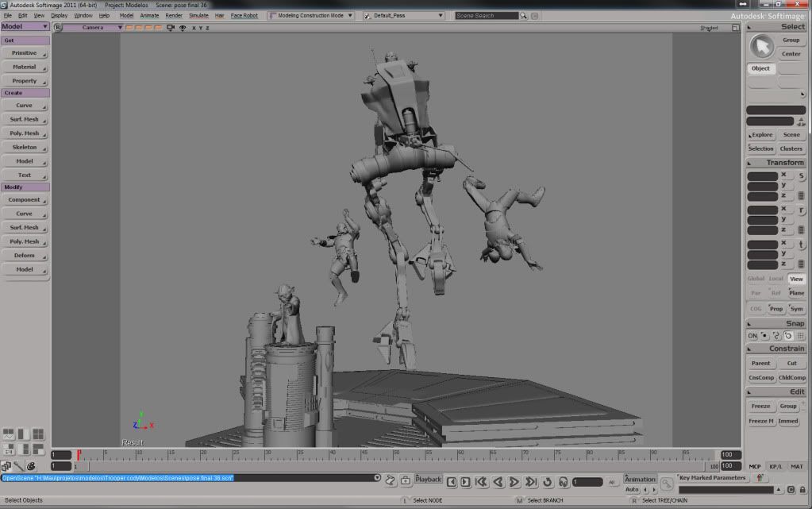812x509 pixels.
Task: Click the scale 's' transform icon
Action: 801,175
